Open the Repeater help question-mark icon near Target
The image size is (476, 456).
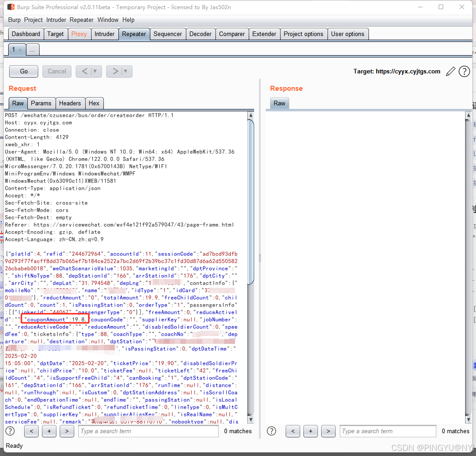(x=464, y=72)
